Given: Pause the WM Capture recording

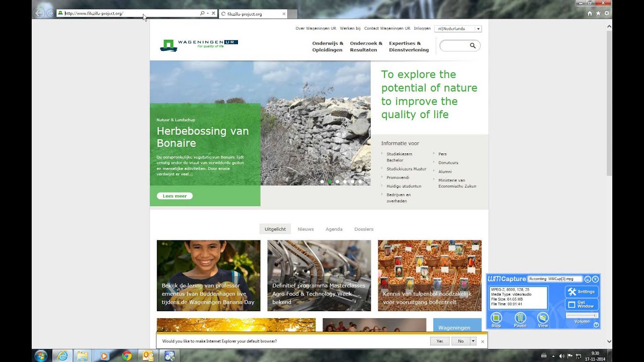Looking at the screenshot, I should (x=520, y=318).
